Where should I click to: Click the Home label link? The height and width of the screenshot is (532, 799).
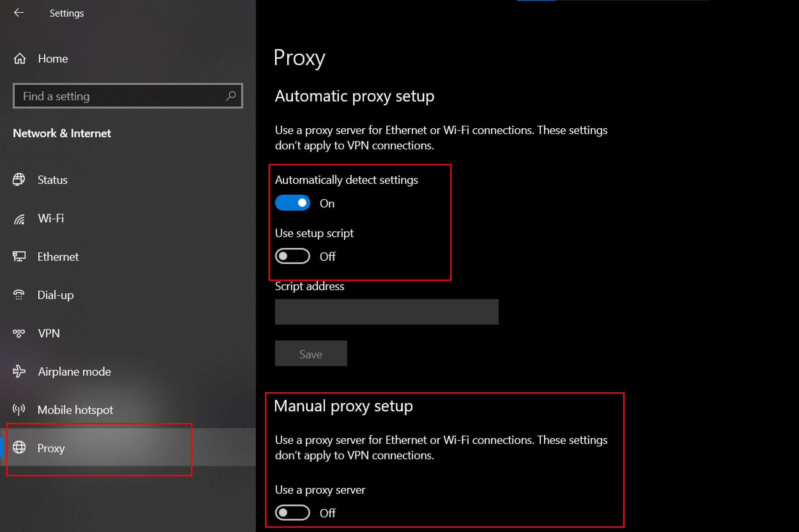53,59
